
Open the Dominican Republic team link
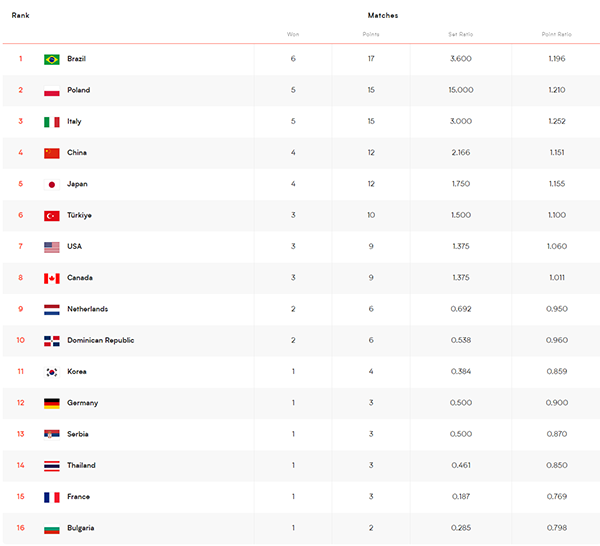[101, 340]
